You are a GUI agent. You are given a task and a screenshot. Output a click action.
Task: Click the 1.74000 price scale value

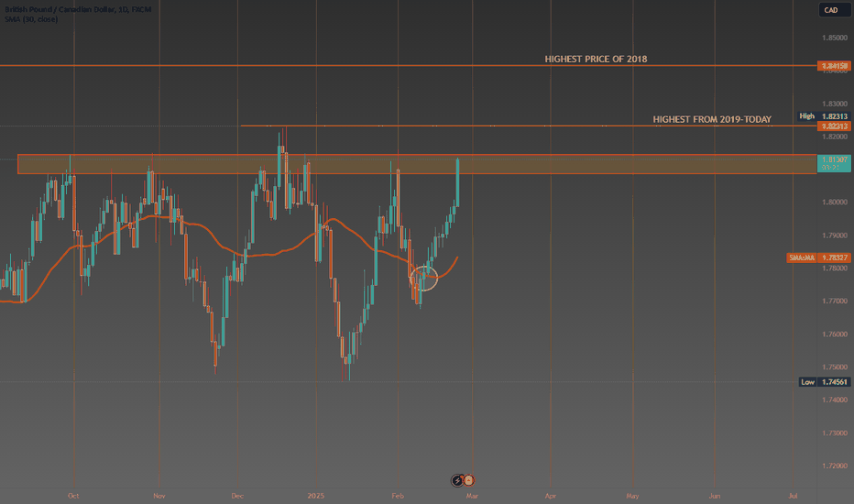click(835, 400)
